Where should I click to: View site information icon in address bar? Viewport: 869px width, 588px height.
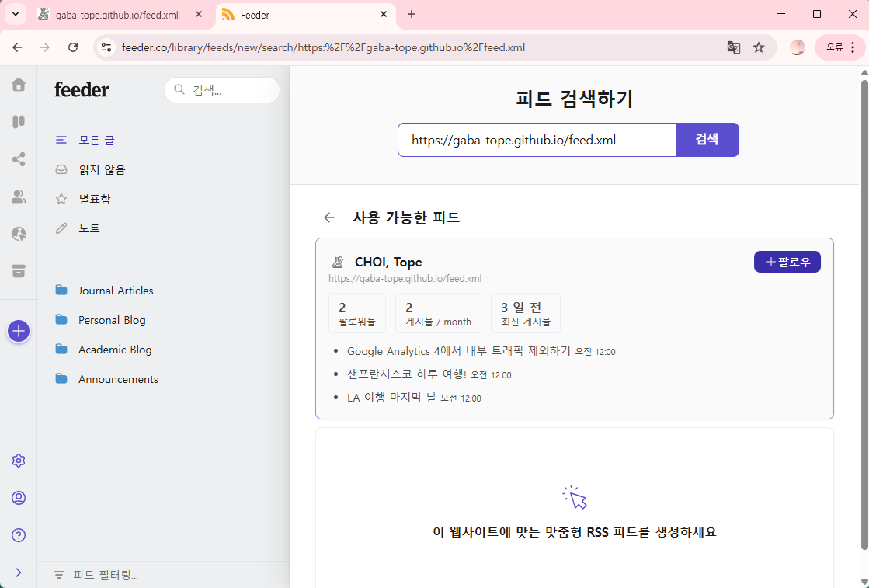tap(106, 47)
